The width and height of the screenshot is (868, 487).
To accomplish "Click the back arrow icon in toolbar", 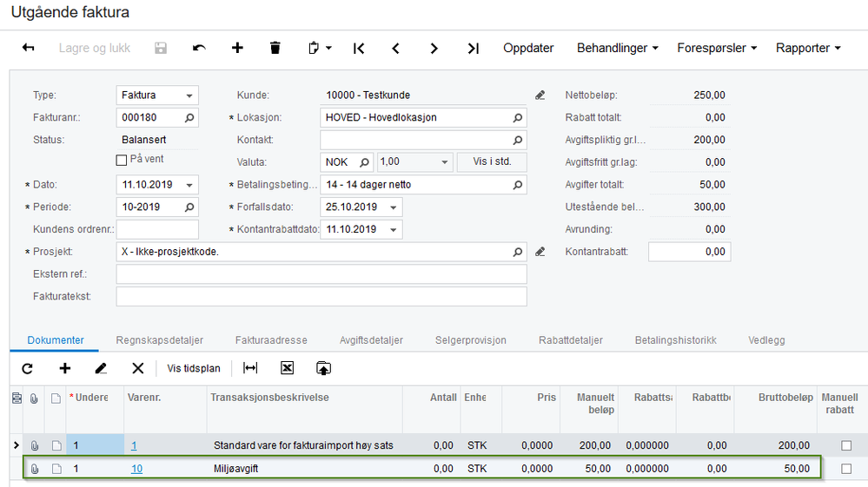I will pos(28,49).
